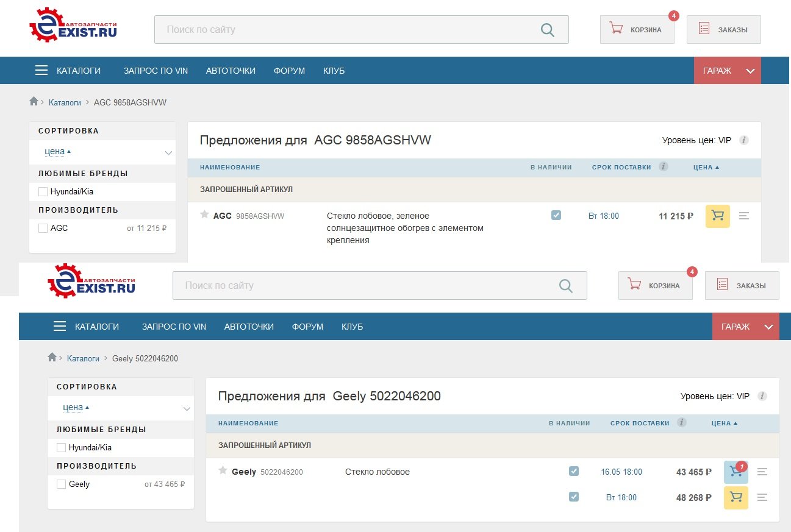Open ЗАПРОС ПО VIN on AGC page
The width and height of the screenshot is (791, 532).
(x=156, y=71)
